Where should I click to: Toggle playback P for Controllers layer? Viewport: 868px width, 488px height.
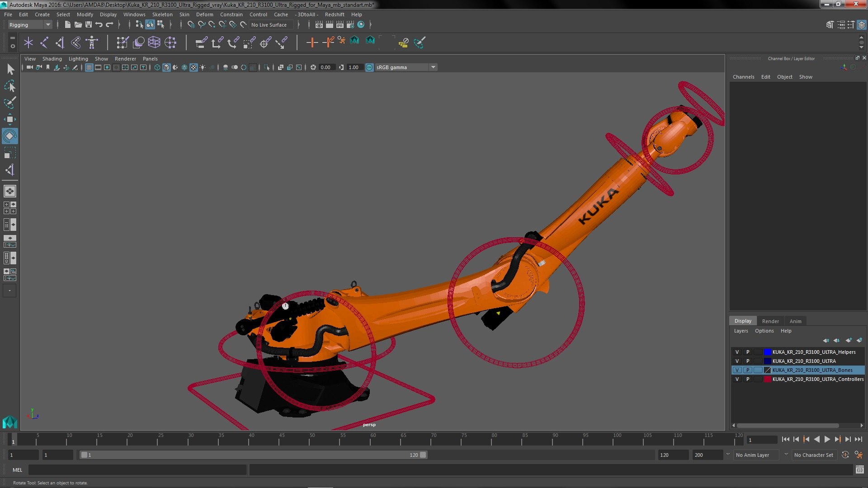(x=747, y=379)
